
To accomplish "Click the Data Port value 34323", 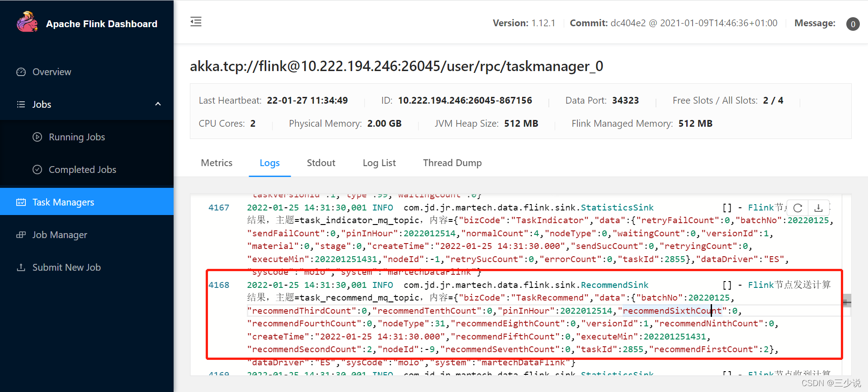I will pyautogui.click(x=626, y=100).
